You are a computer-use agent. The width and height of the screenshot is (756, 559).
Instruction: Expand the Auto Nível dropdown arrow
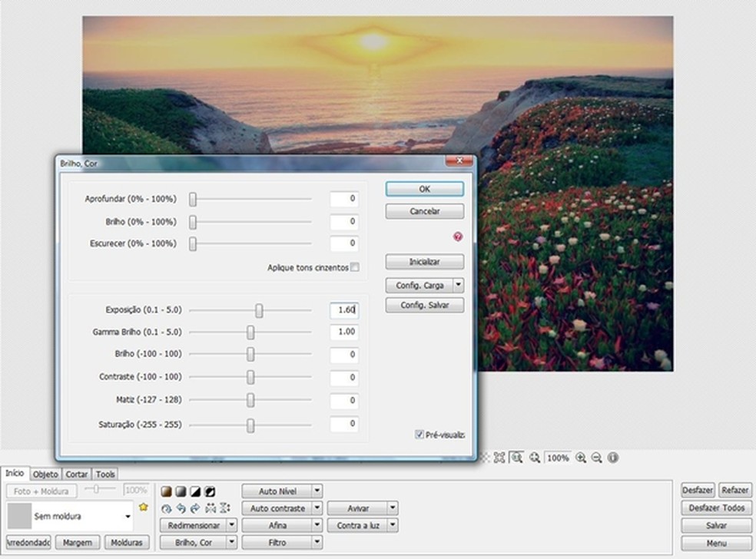pyautogui.click(x=317, y=491)
